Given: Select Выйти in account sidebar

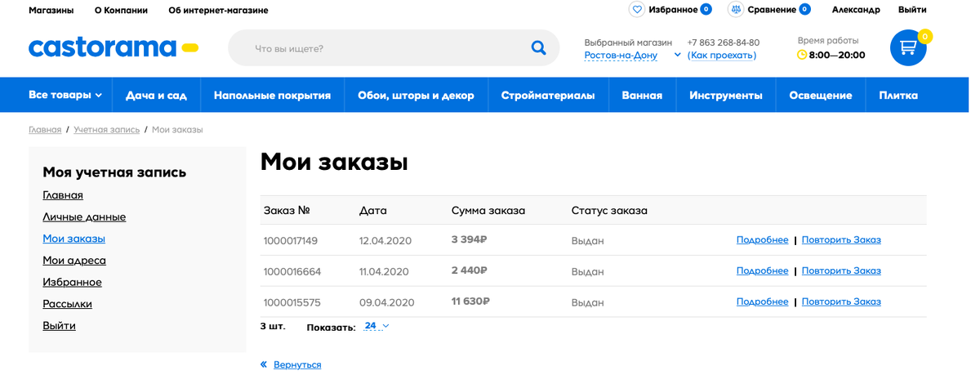Looking at the screenshot, I should (x=59, y=326).
